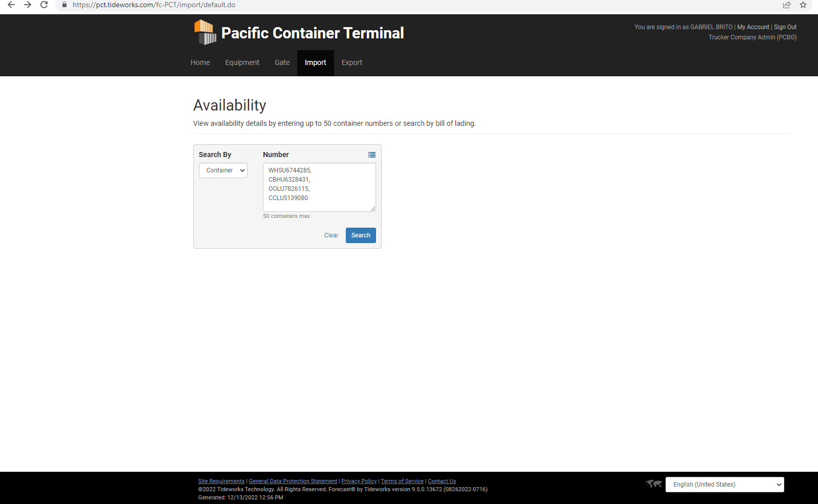Open My Account link
818x504 pixels.
coord(753,27)
